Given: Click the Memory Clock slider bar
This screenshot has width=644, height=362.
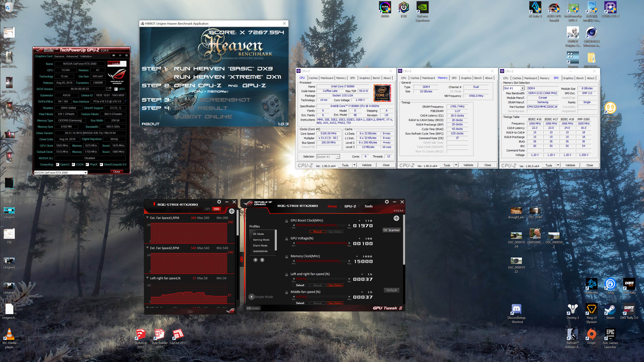Looking at the screenshot, I should click(321, 261).
